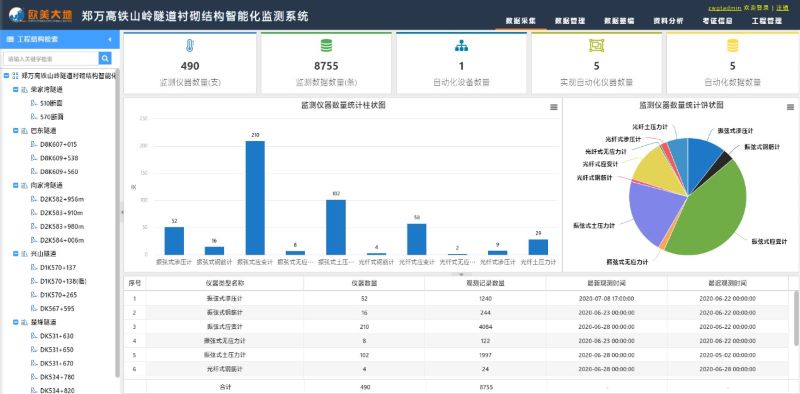This screenshot has height=394, width=800.
Task: Switch to the 数据采集 tab
Action: 520,21
